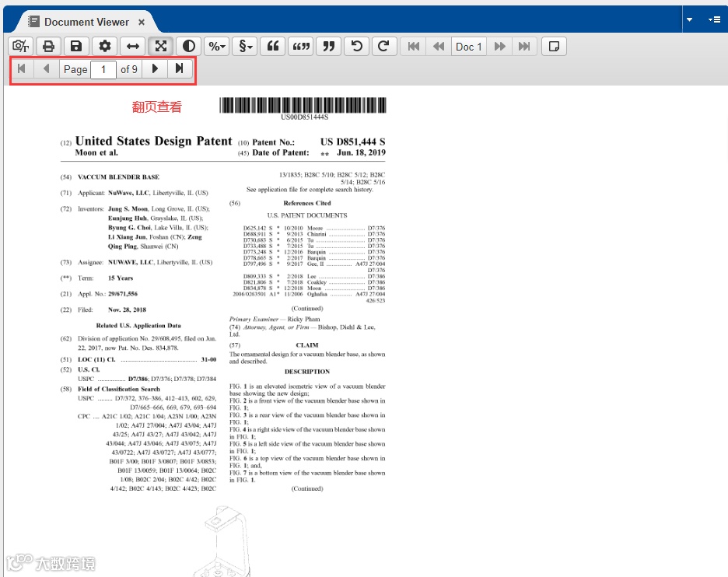Print the document using the printer icon
This screenshot has height=577, width=728.
pyautogui.click(x=49, y=47)
